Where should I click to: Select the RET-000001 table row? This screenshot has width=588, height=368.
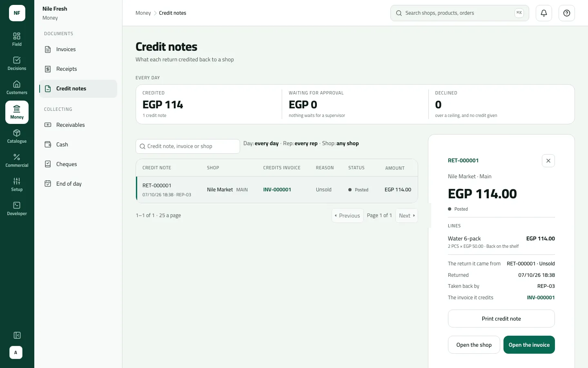pyautogui.click(x=277, y=190)
